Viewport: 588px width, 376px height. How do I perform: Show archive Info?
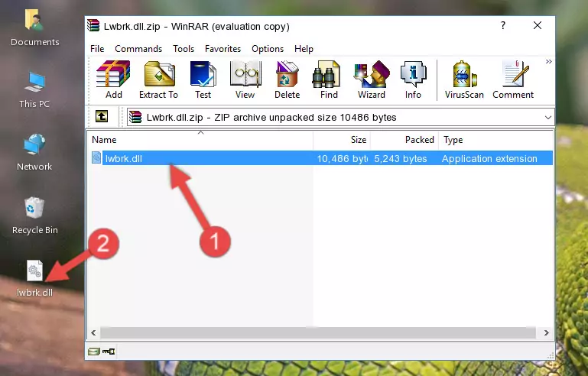pyautogui.click(x=413, y=79)
